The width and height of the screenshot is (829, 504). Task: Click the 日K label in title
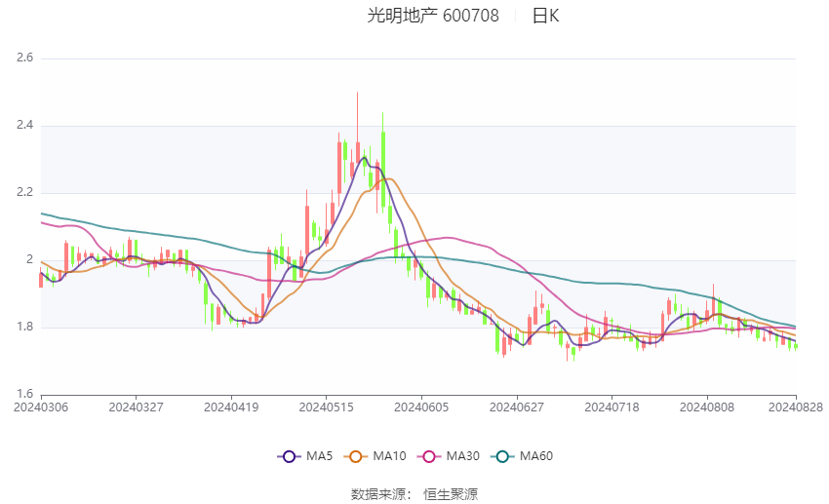pos(545,16)
